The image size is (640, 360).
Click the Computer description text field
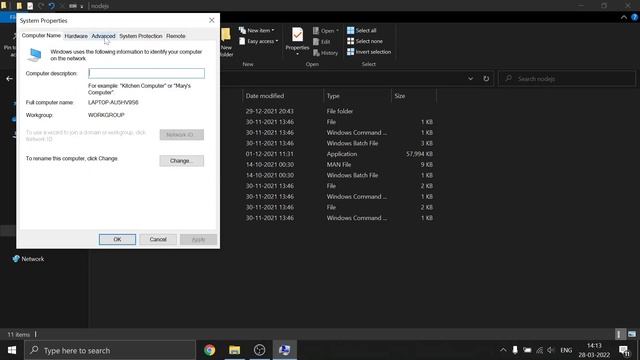click(x=147, y=73)
